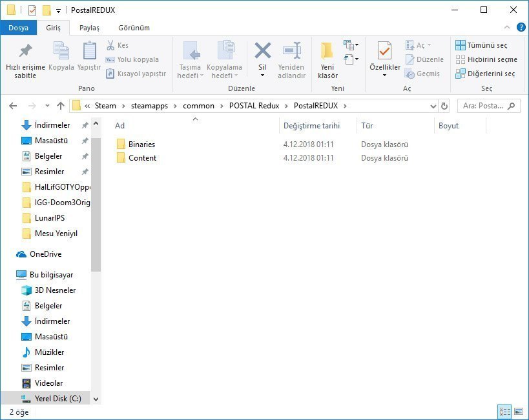
Task: Open the Dosya file menu
Action: tap(18, 28)
